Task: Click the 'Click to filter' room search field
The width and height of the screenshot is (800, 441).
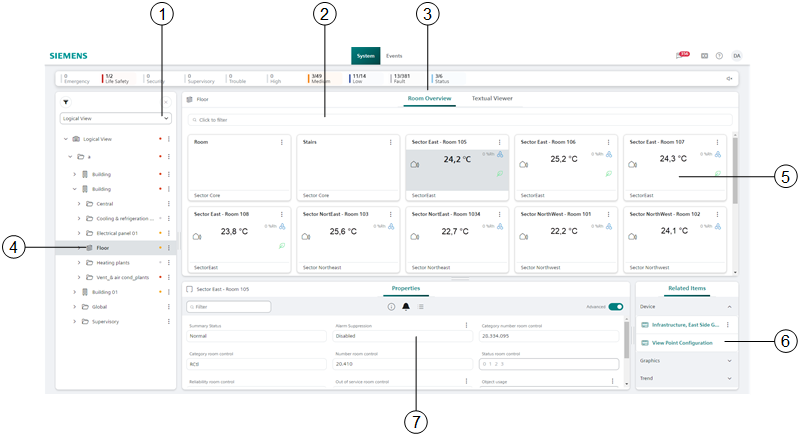Action: tap(460, 120)
